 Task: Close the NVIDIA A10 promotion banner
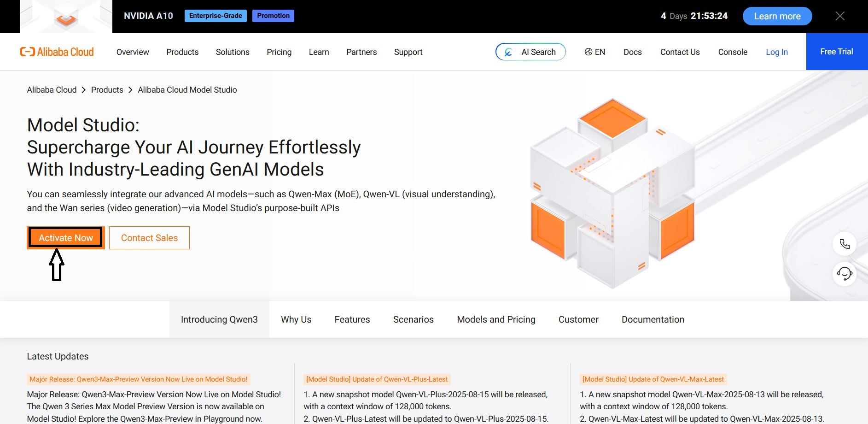point(840,16)
